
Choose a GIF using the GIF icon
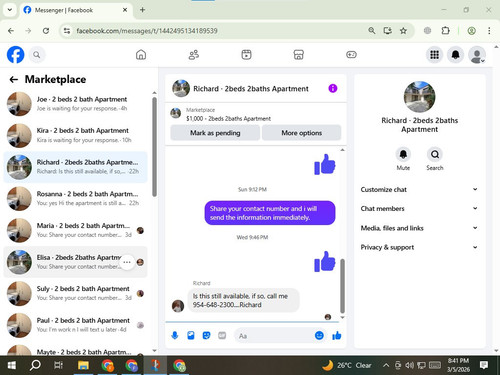click(222, 335)
